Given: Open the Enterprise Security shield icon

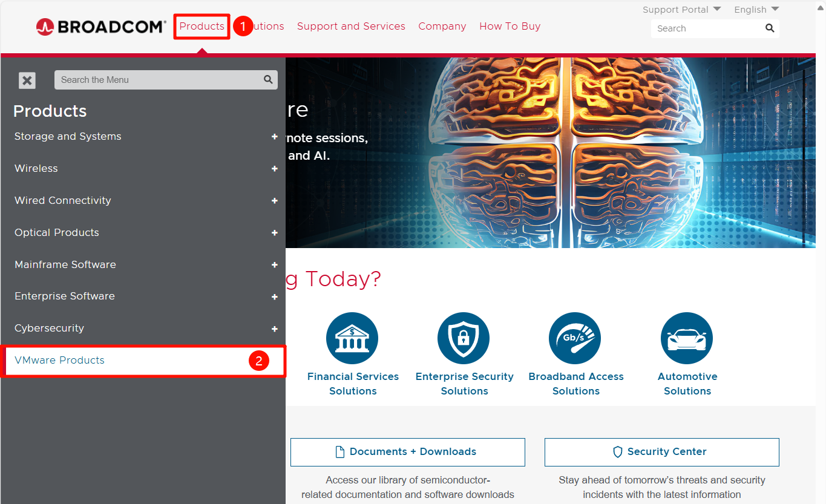Looking at the screenshot, I should 464,338.
